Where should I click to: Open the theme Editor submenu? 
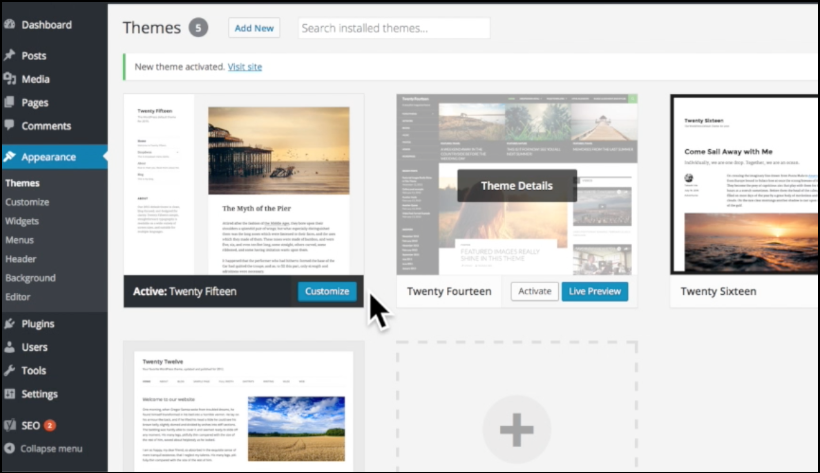[18, 297]
